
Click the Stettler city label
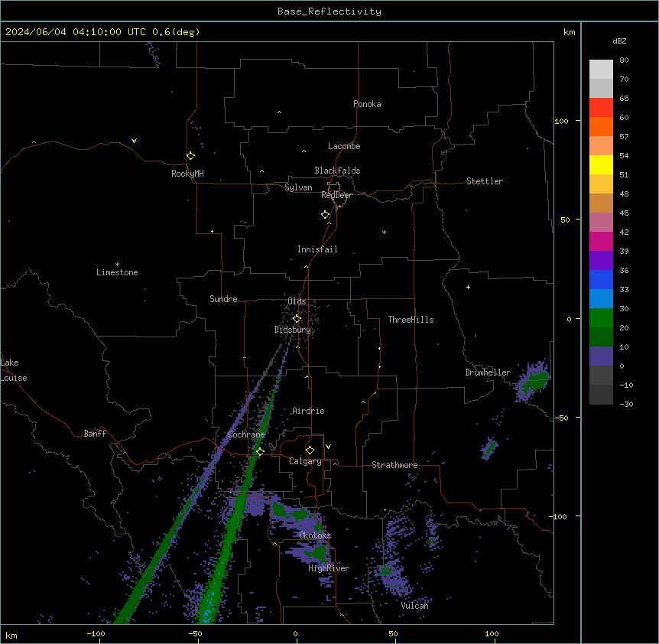point(485,181)
